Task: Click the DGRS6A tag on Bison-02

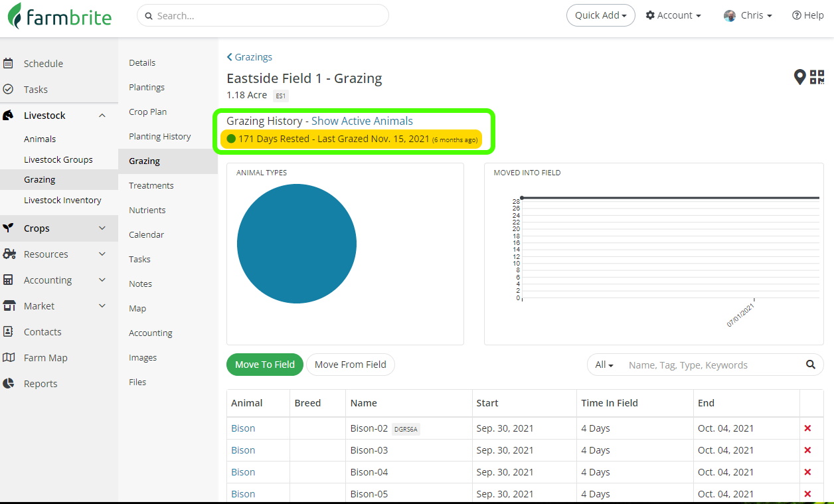Action: coord(406,429)
